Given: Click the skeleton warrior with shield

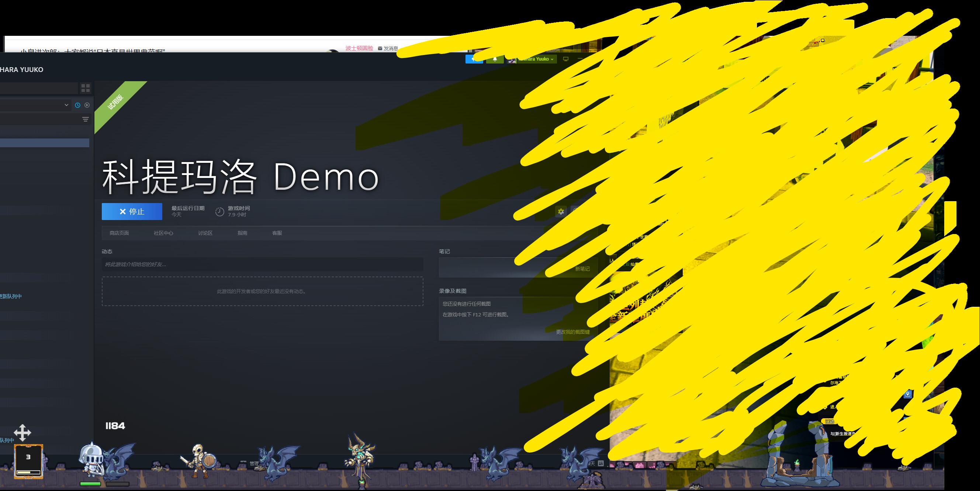Looking at the screenshot, I should 198,460.
